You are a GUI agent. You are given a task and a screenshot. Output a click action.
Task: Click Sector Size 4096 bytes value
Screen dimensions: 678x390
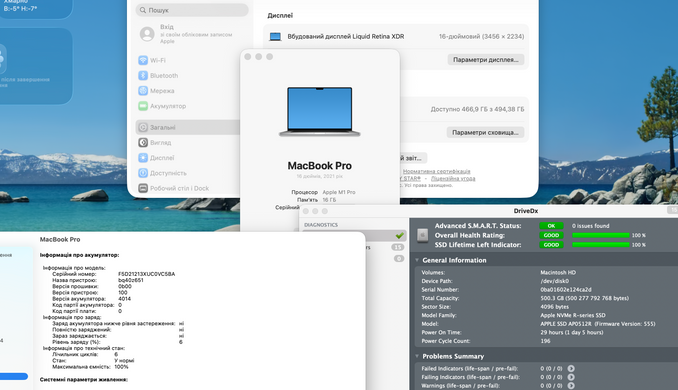point(556,307)
